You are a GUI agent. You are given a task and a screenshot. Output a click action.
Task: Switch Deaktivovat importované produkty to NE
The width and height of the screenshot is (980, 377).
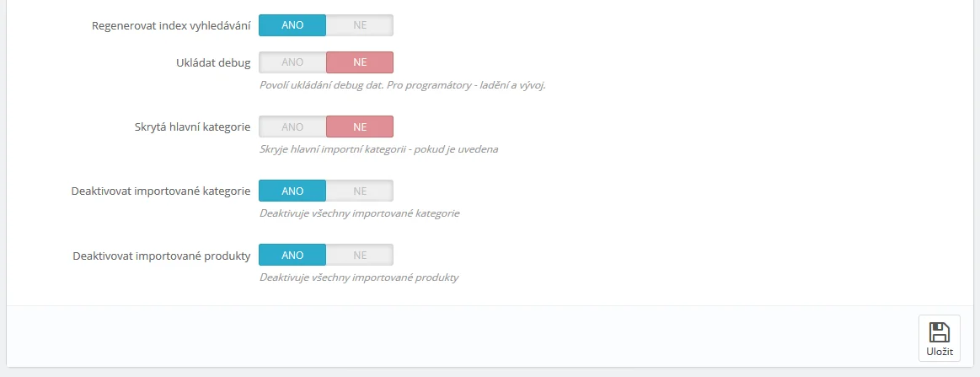click(360, 255)
